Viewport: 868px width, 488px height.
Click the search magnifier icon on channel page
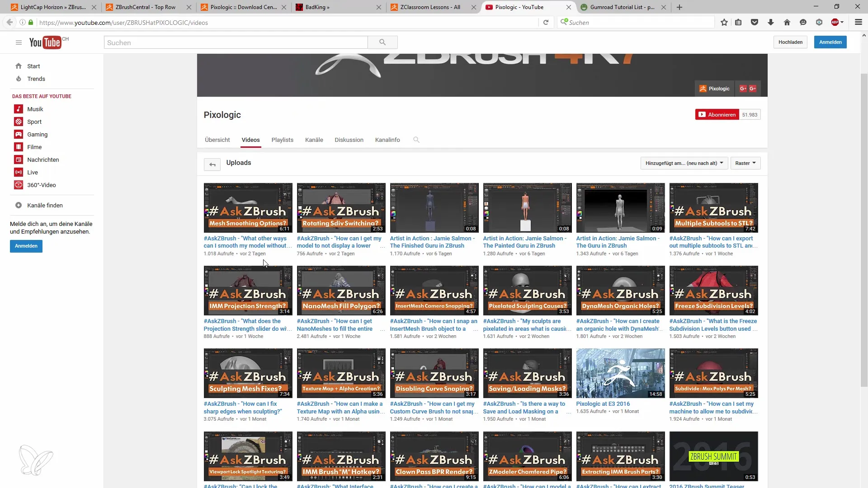click(x=417, y=140)
